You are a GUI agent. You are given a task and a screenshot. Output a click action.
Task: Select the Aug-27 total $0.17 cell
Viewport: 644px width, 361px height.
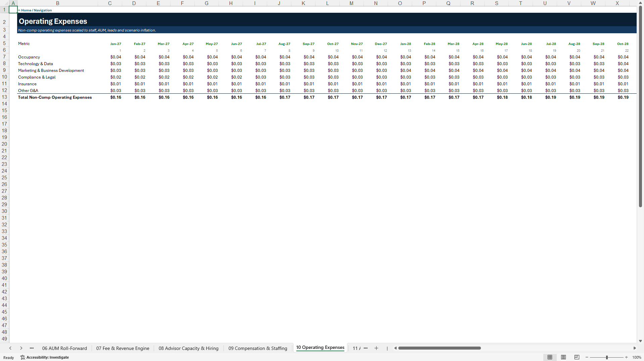(x=285, y=97)
